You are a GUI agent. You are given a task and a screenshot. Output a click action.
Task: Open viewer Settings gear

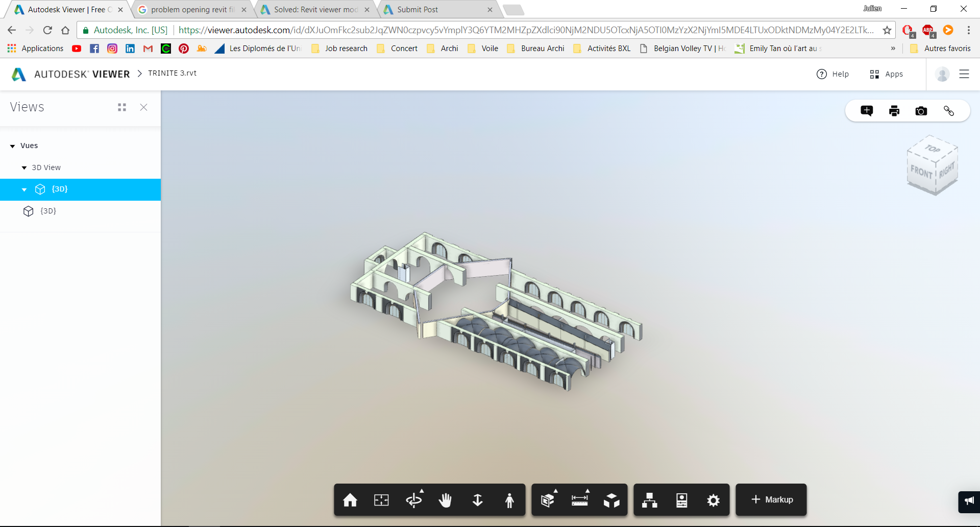(714, 500)
